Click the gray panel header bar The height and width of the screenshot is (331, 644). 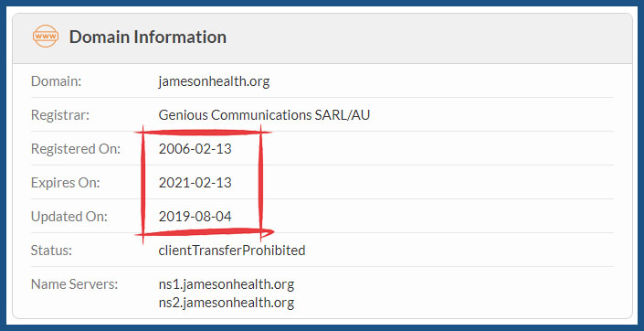[322, 38]
